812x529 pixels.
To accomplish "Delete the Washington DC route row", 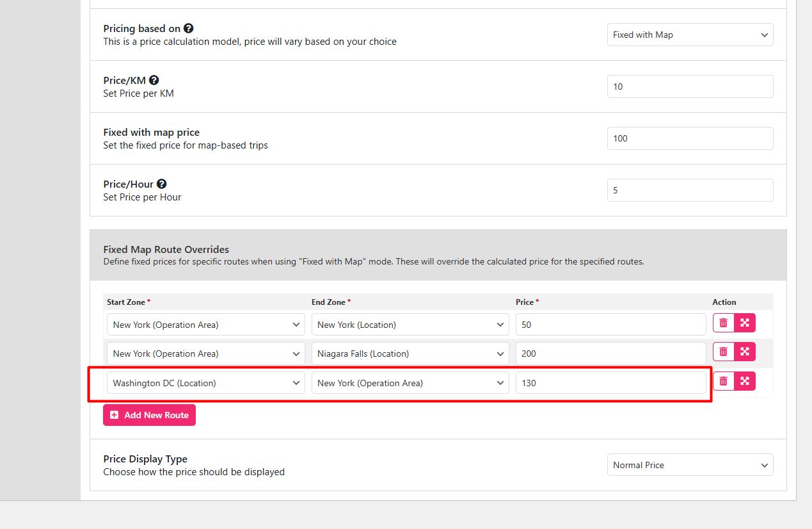I will click(723, 381).
